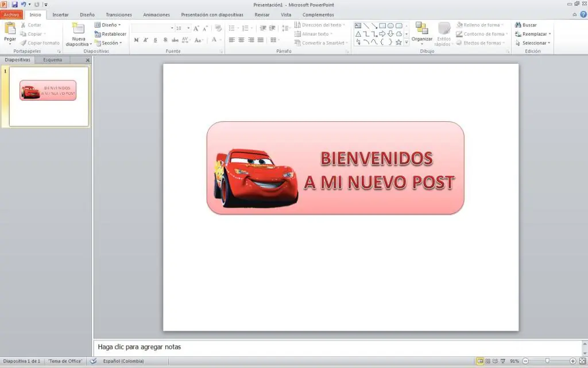Click the 91% zoom level
Image resolution: width=588 pixels, height=368 pixels.
tap(514, 361)
